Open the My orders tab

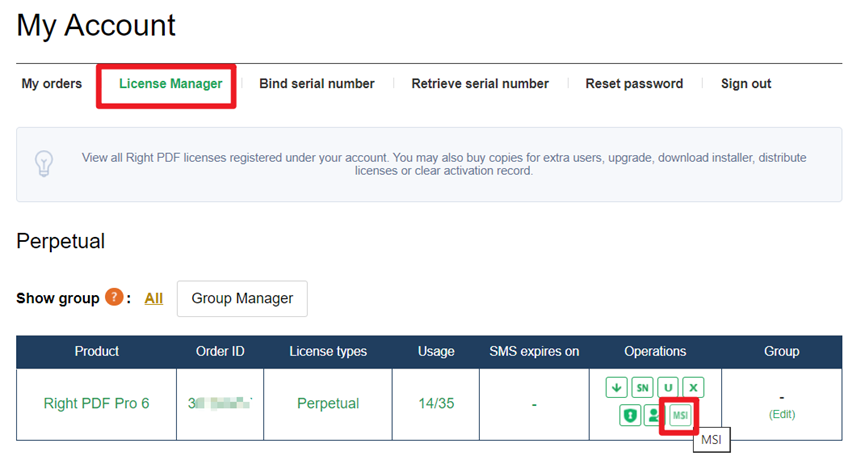pos(52,83)
